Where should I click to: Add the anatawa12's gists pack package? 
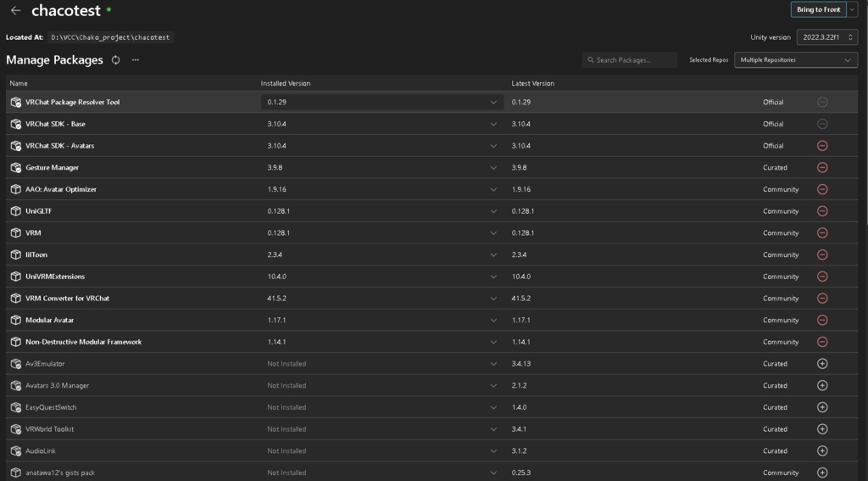[822, 473]
